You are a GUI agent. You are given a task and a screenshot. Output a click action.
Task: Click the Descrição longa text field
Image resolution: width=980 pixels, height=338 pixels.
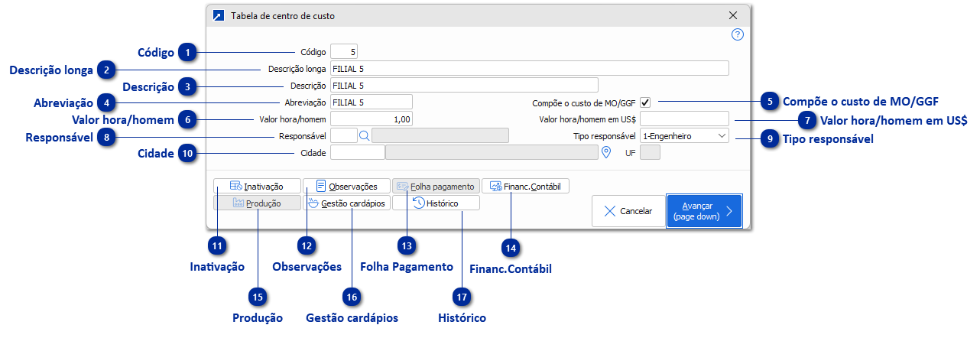[x=529, y=68]
